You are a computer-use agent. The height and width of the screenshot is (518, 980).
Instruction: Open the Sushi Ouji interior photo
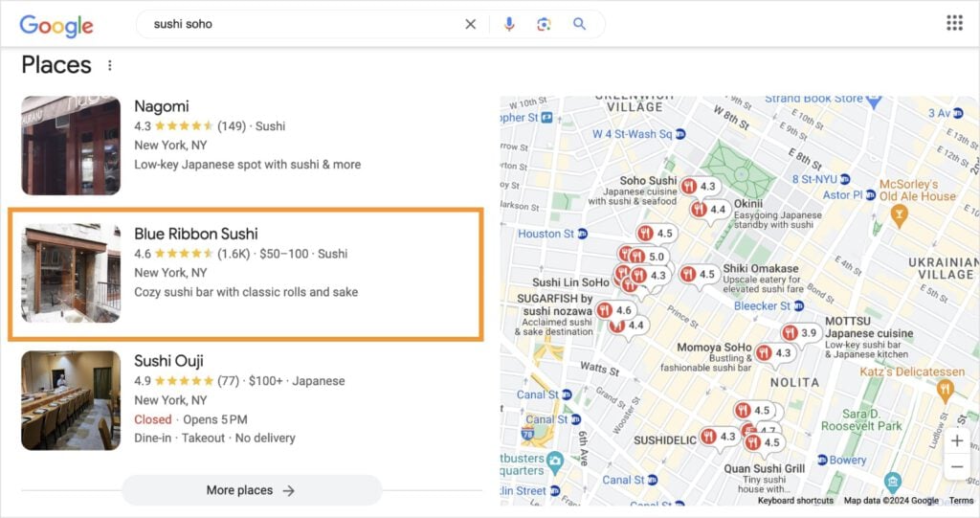[x=71, y=400]
